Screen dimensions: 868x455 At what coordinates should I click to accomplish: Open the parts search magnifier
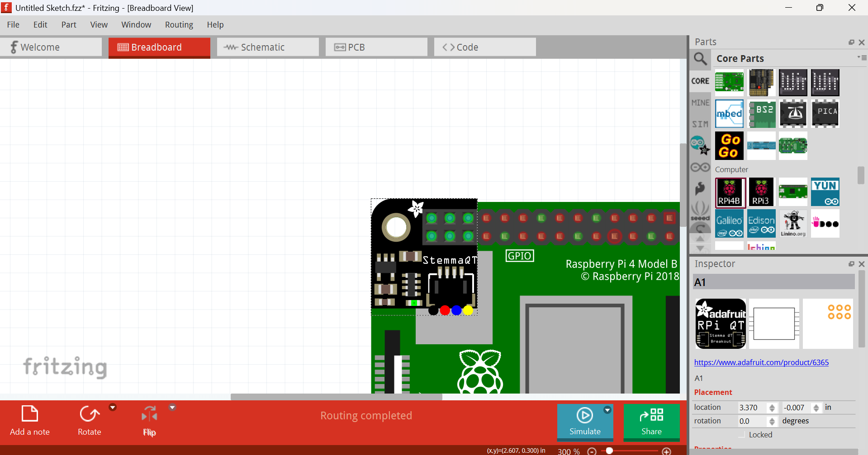point(700,59)
